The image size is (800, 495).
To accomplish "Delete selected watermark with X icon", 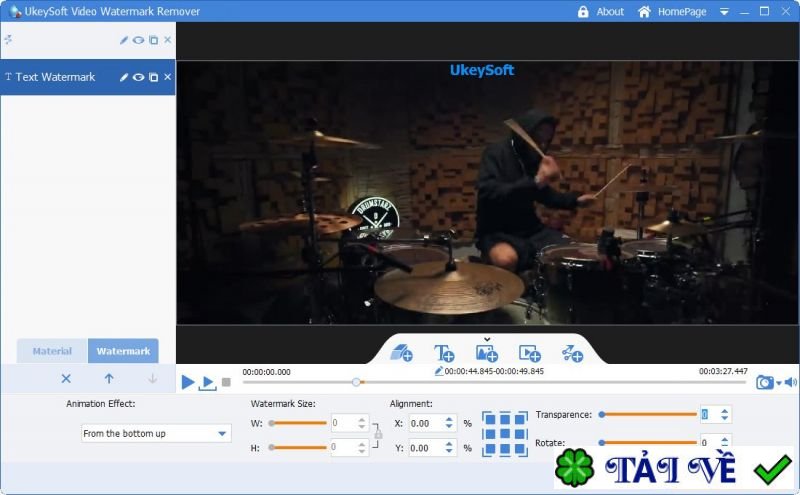I will (66, 379).
